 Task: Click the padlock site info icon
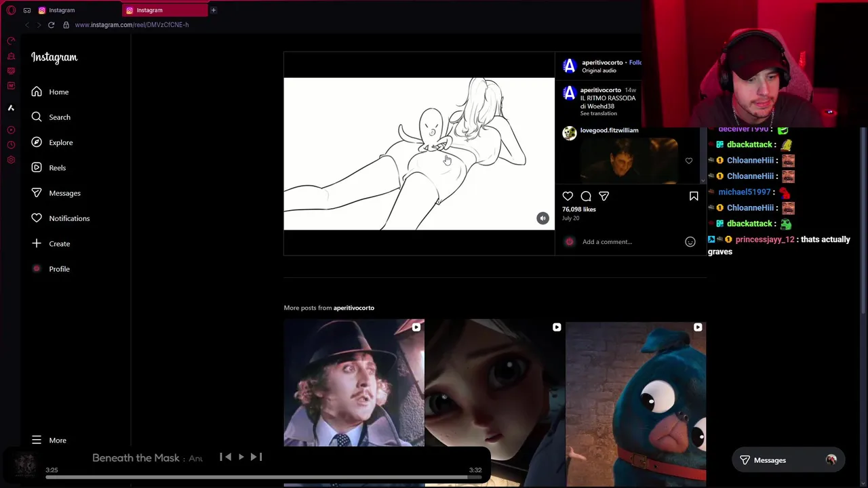pos(66,25)
